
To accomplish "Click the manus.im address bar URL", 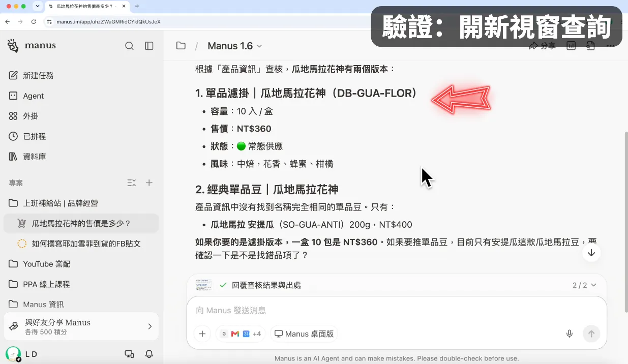I will (x=108, y=22).
